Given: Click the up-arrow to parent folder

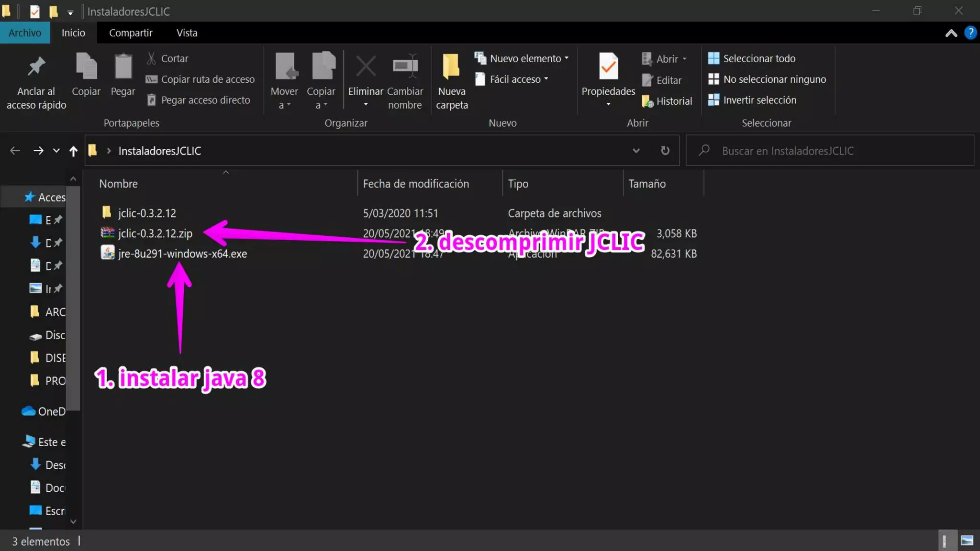Looking at the screenshot, I should click(73, 151).
